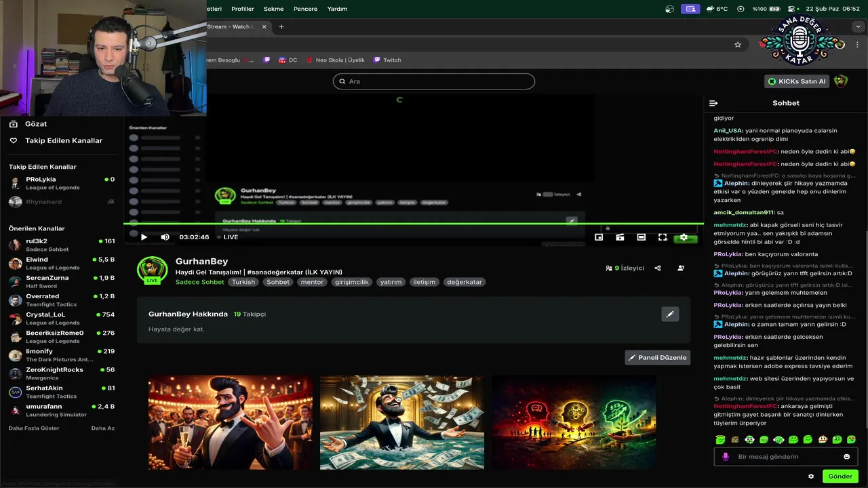Click the clip creation icon in the player

pyautogui.click(x=620, y=237)
